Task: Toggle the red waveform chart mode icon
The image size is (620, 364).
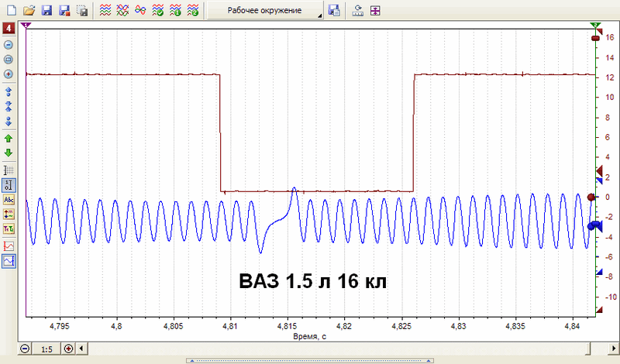Action: pyautogui.click(x=9, y=246)
